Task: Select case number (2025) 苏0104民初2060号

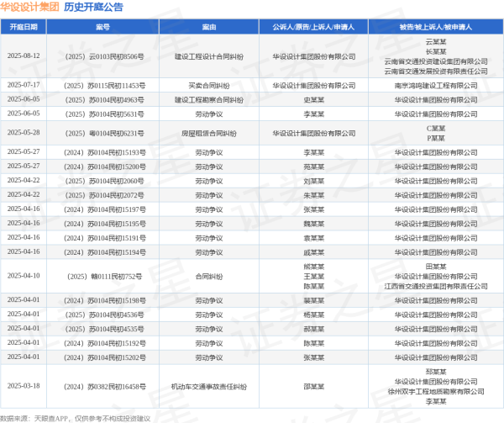Action: 104,181
